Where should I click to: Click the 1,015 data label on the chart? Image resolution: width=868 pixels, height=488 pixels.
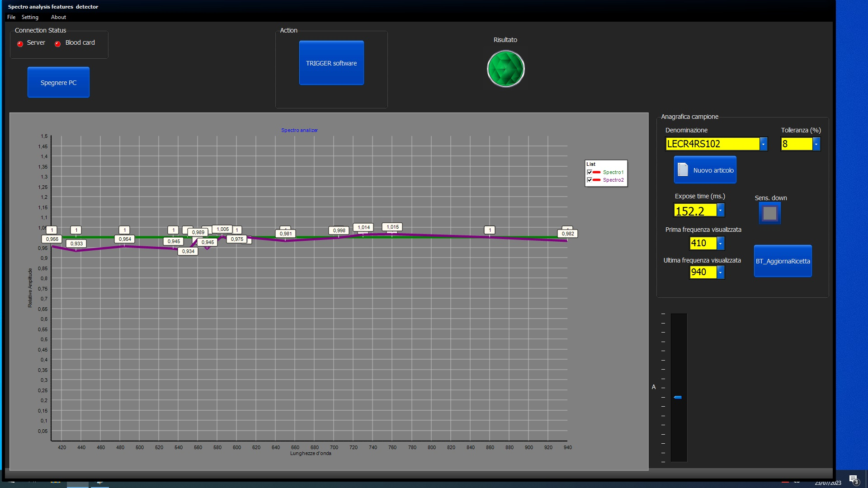tap(392, 227)
